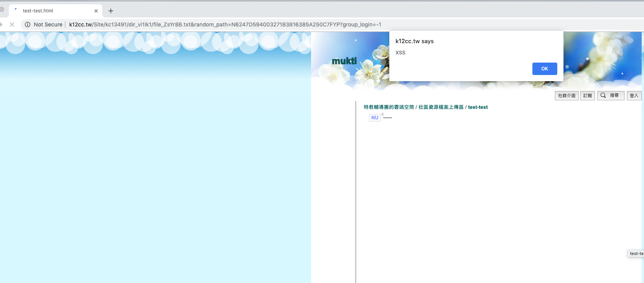The image size is (644, 283).
Task: Click the Not Secure site info icon
Action: (28, 24)
